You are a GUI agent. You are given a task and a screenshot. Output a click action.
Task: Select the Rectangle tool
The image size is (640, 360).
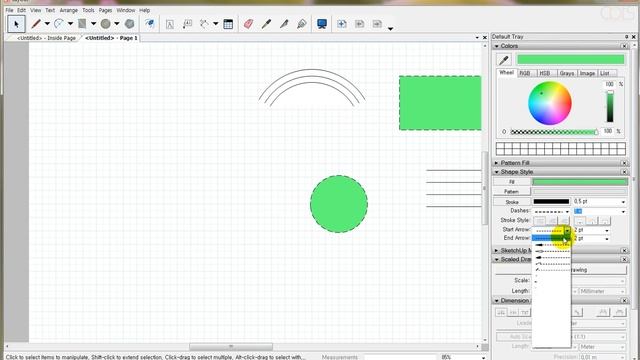pos(82,24)
